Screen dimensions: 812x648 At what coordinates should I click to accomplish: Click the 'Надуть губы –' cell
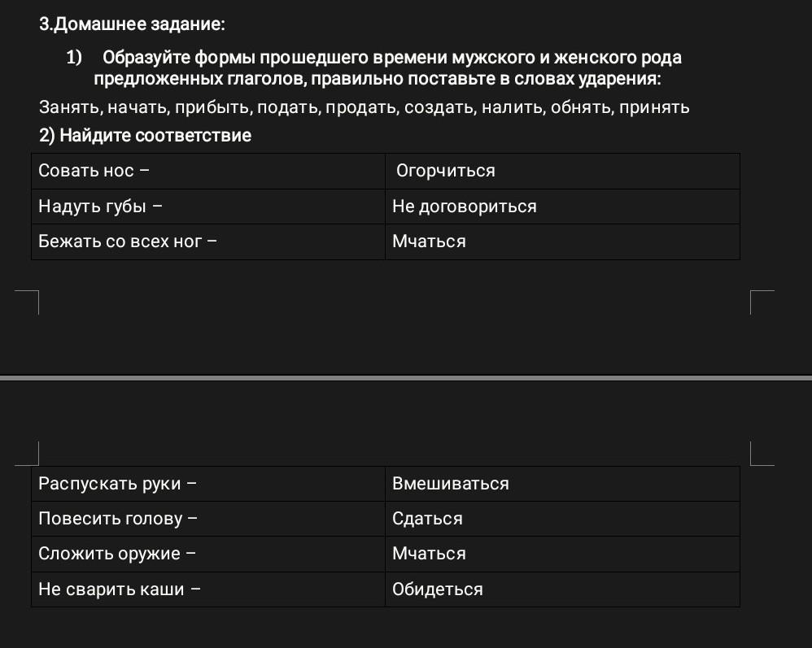pos(208,207)
